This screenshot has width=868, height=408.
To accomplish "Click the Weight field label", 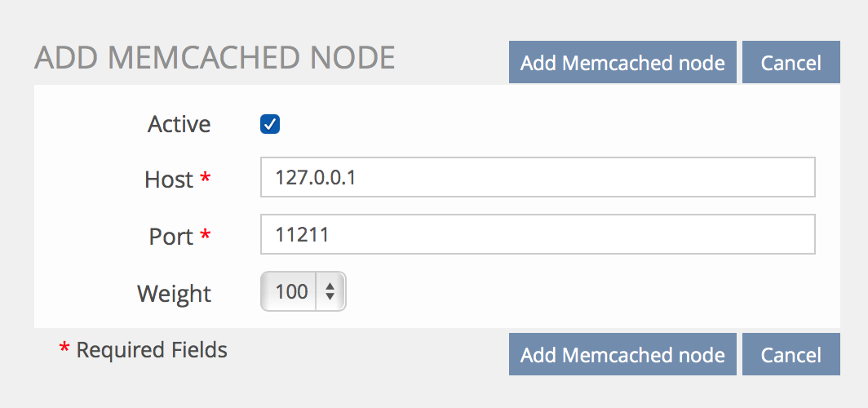I will pyautogui.click(x=174, y=293).
